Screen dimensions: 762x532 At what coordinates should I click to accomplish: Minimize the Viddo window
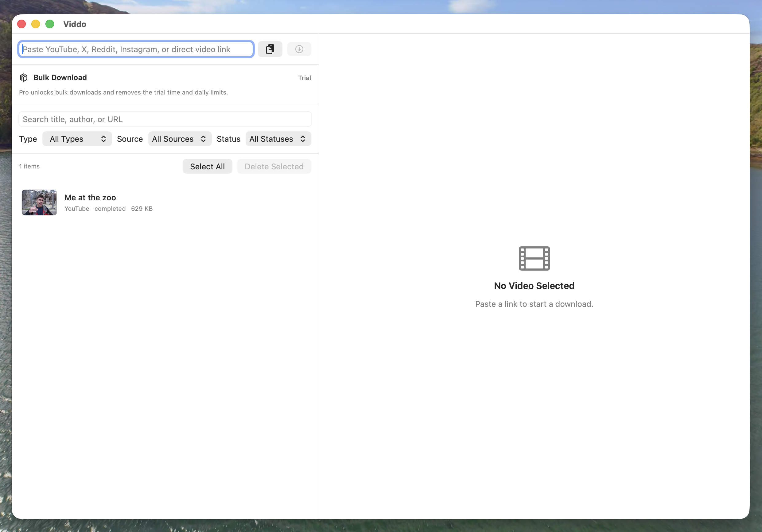36,24
